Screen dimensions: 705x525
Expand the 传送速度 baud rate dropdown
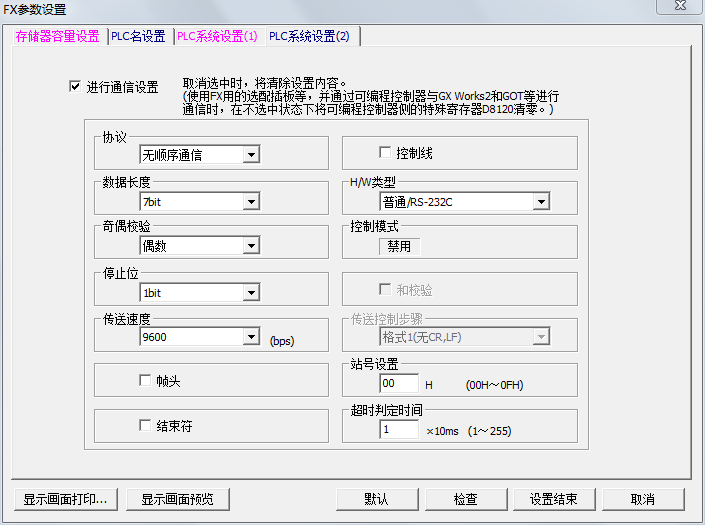tap(251, 338)
